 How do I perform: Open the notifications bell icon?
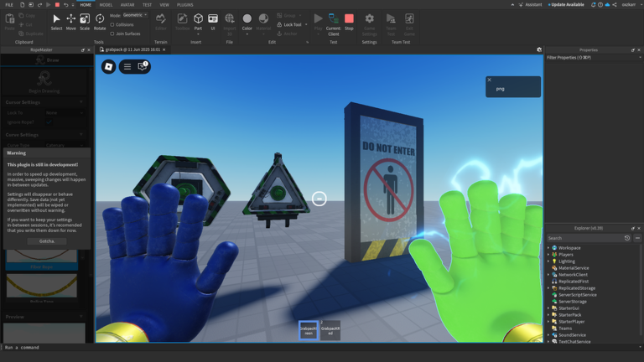coord(593,5)
